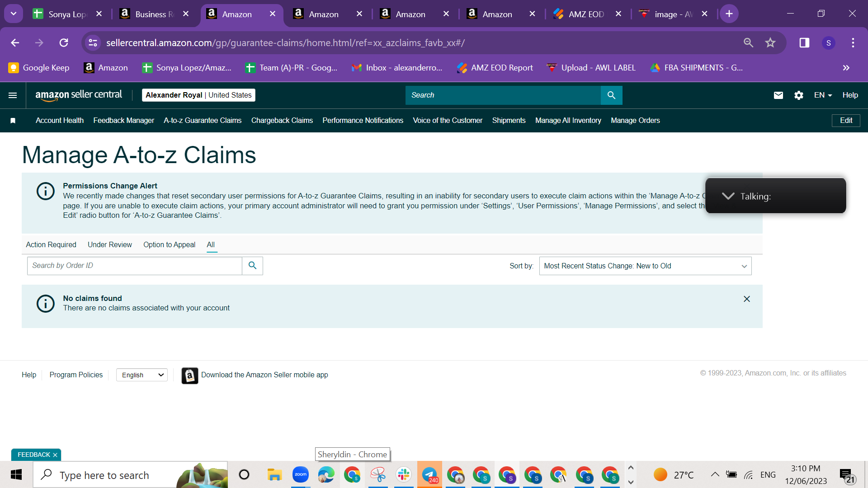Select the All claims tab

pyautogui.click(x=211, y=245)
